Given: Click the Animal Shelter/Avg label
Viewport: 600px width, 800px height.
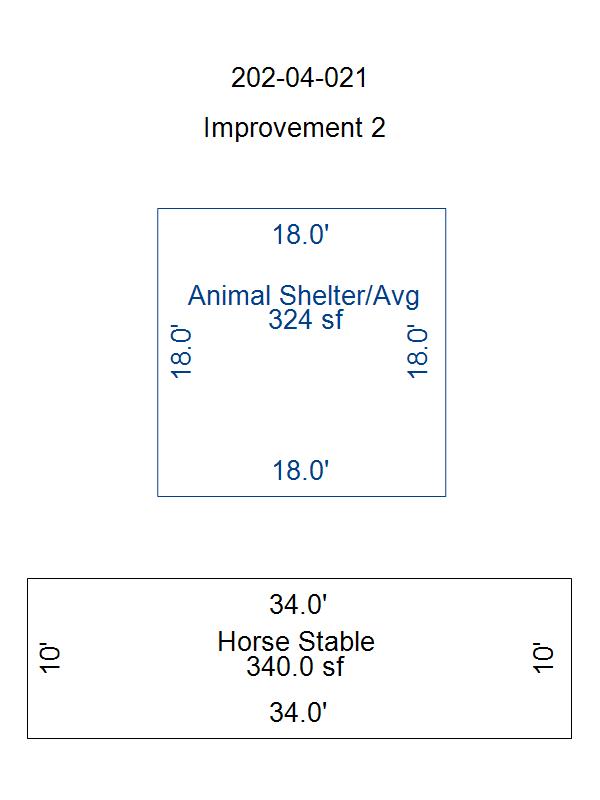Looking at the screenshot, I should 304,295.
